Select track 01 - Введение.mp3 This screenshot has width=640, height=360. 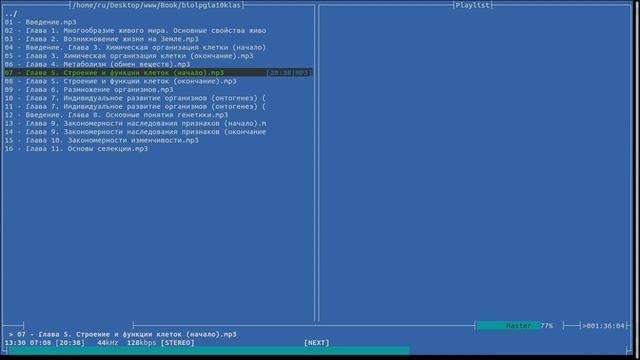coord(40,22)
